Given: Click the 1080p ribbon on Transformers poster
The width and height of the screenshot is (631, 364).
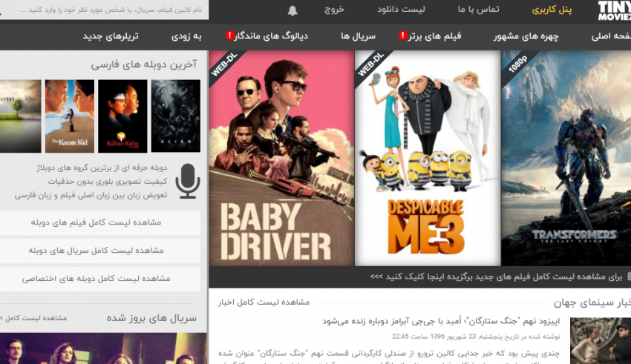Looking at the screenshot, I should 517,64.
